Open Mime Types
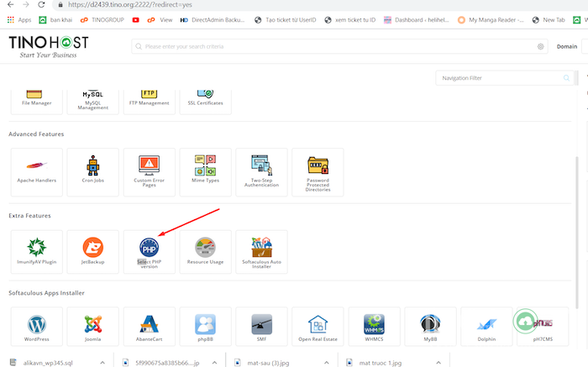This screenshot has width=588, height=367. (x=206, y=172)
